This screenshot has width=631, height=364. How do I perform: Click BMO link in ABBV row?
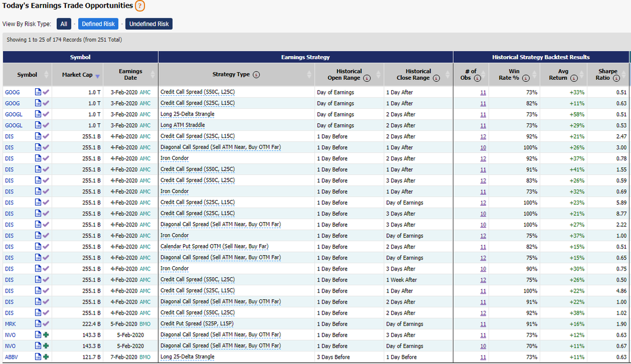coord(145,357)
